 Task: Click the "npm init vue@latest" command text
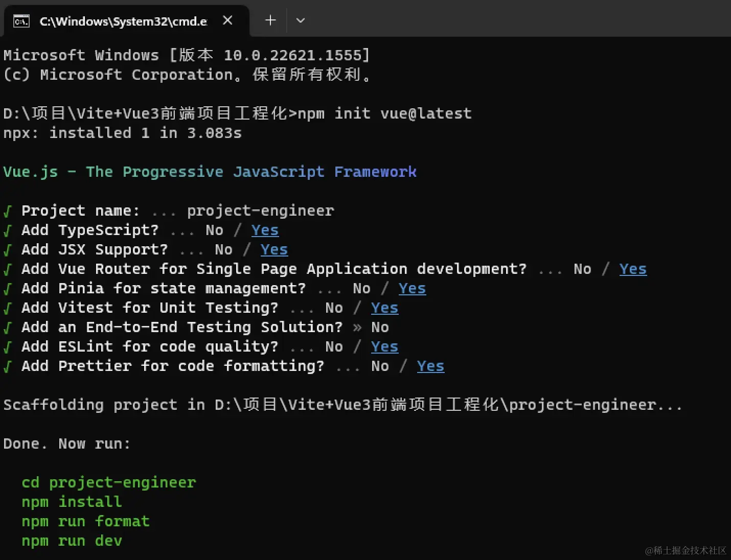click(x=384, y=114)
